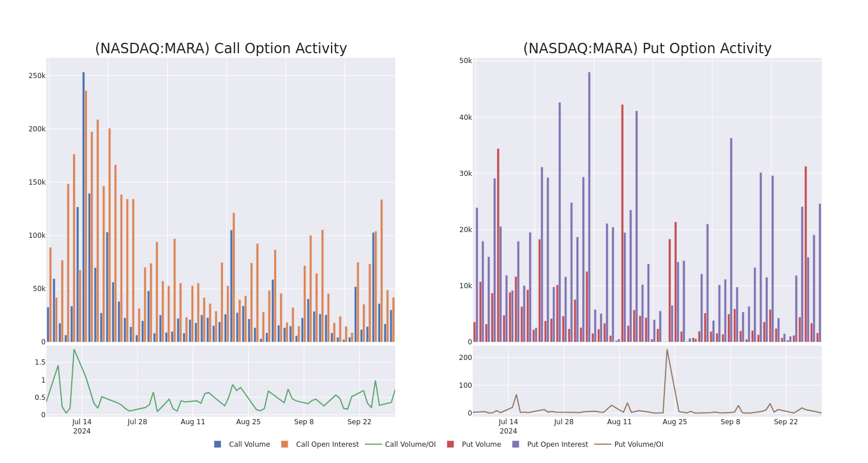
Task: Click the 250k tick on call chart axis
Action: pos(37,76)
